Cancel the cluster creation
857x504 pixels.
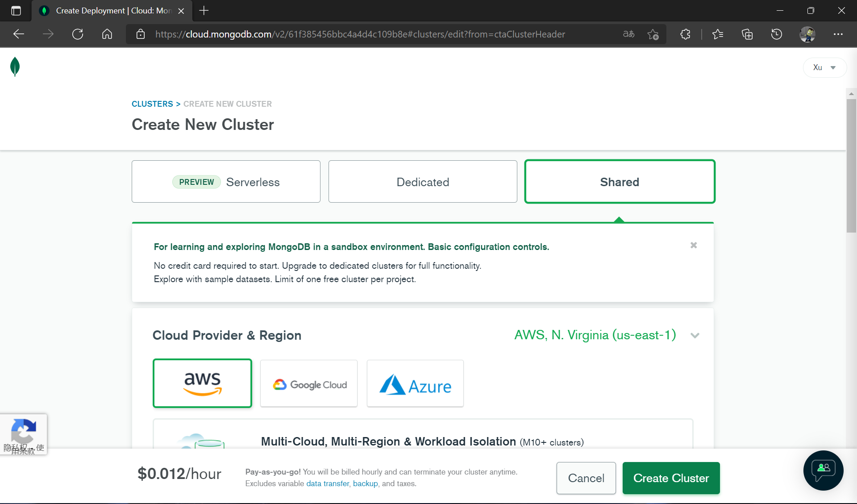click(586, 478)
